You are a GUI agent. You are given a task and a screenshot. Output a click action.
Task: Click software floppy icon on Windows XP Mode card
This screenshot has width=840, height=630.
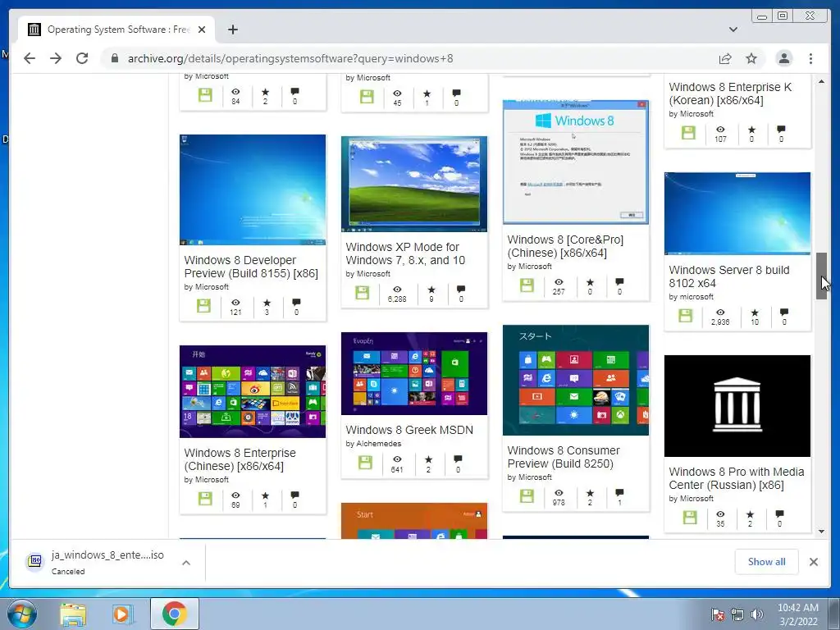point(362,293)
